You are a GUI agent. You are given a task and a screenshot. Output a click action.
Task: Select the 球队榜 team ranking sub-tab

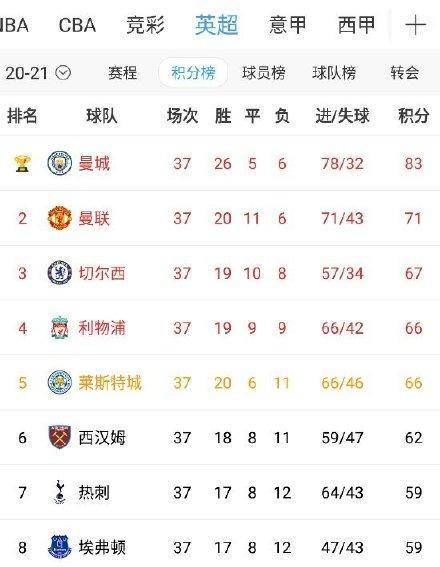tap(334, 73)
